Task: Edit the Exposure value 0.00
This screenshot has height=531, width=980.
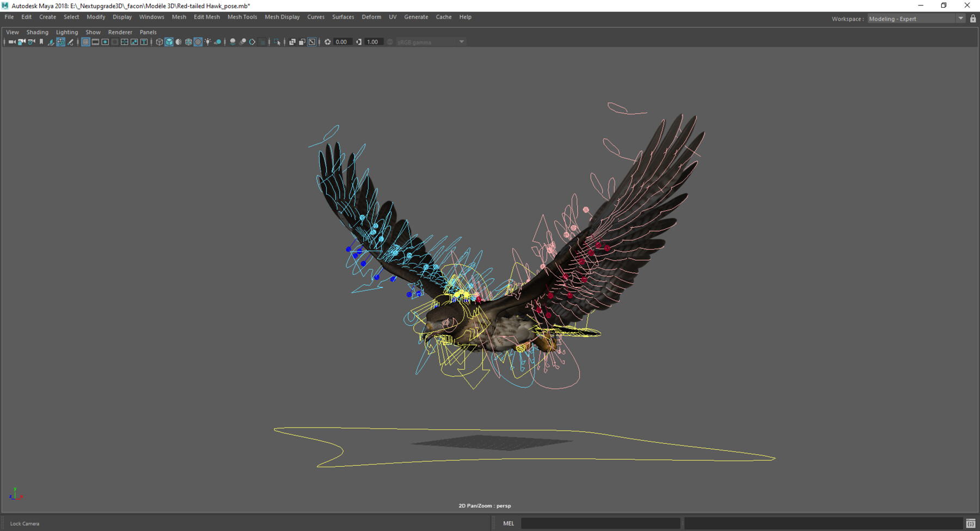Action: pos(342,42)
